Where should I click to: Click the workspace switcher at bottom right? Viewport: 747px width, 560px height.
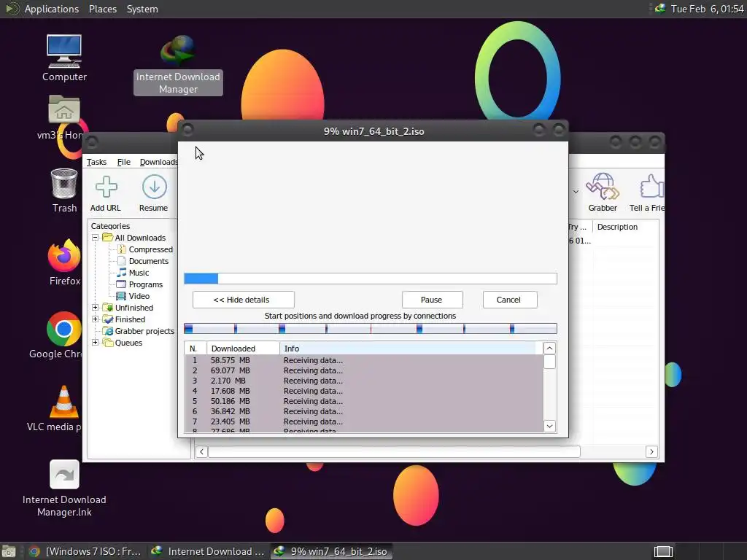(x=663, y=551)
